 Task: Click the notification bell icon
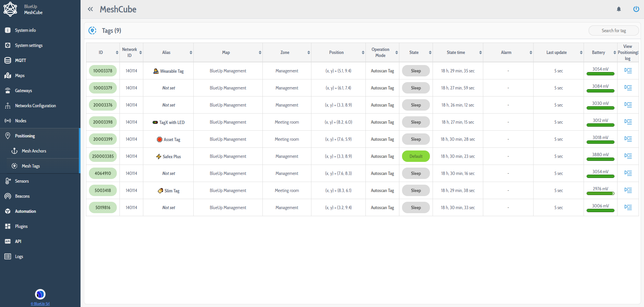(x=618, y=9)
